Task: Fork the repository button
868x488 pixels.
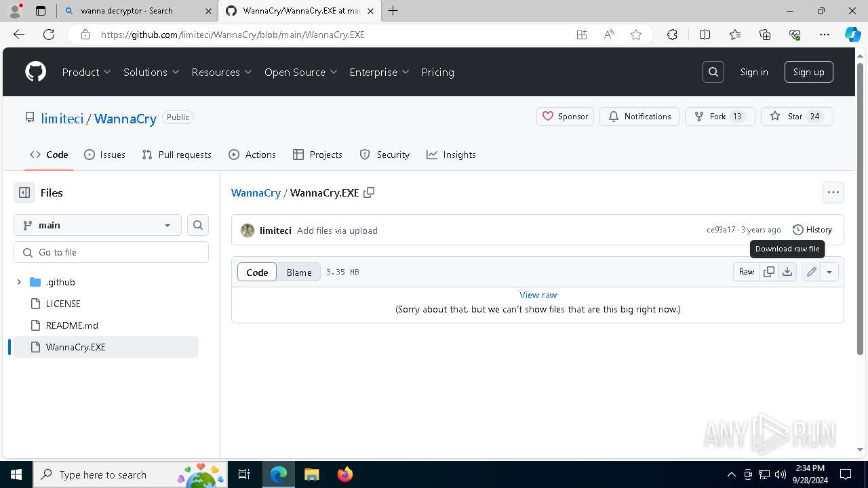Action: (x=720, y=117)
